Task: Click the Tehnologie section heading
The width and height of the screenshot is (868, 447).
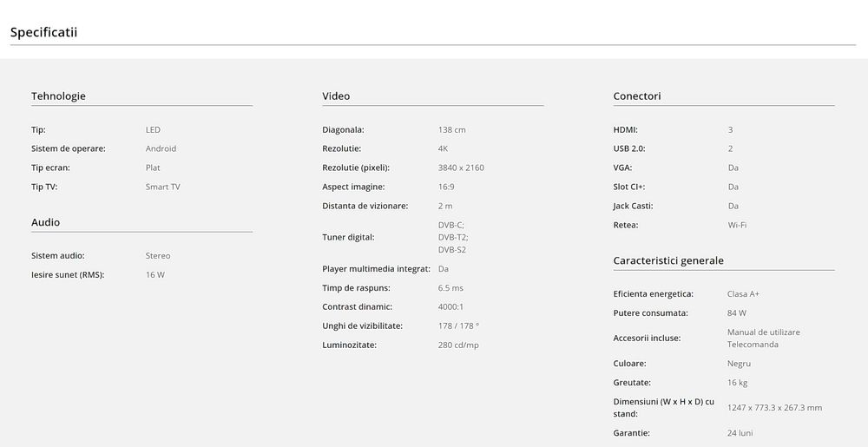Action: pos(58,95)
